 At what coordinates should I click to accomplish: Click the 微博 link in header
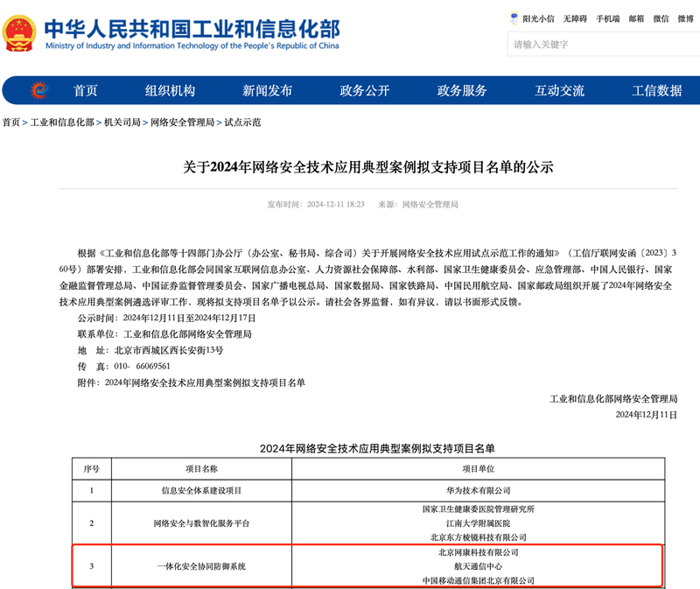click(686, 18)
